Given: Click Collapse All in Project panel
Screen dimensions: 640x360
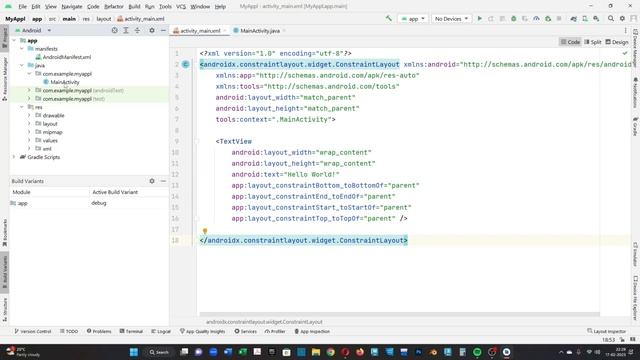Looking at the screenshot, I should point(137,30).
